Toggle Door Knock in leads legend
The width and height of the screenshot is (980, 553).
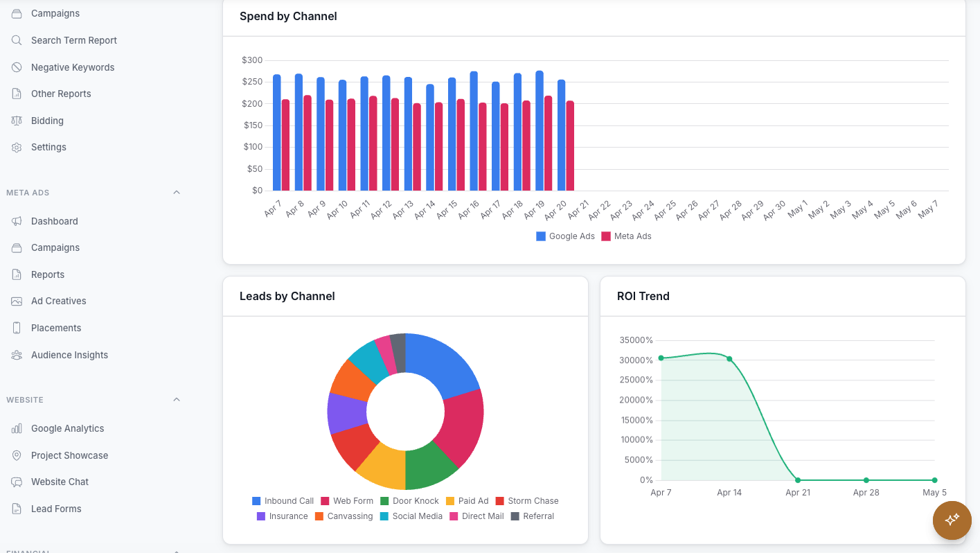(x=409, y=501)
